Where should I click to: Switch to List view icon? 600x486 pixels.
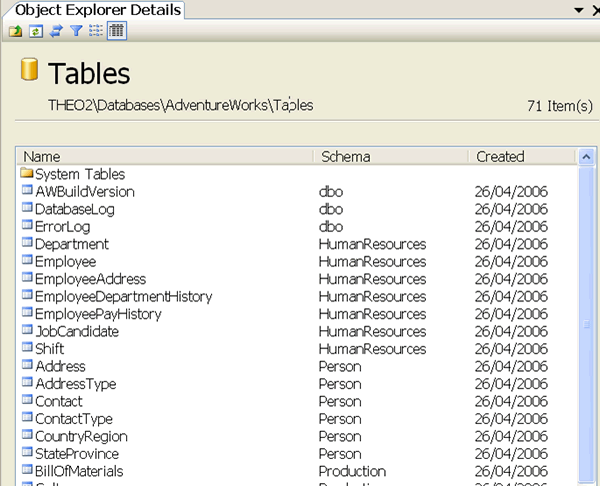coord(96,31)
